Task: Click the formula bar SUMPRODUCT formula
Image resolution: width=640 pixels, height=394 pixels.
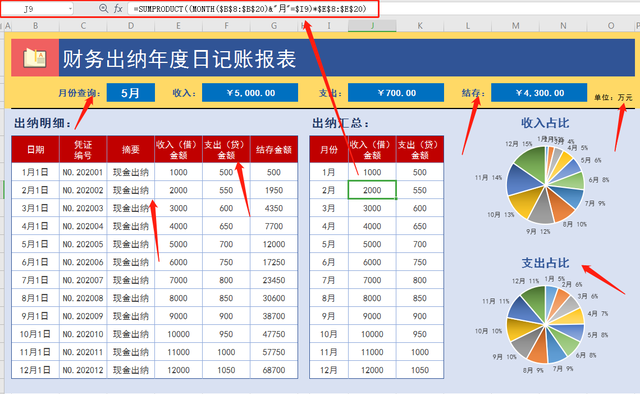Action: click(250, 9)
